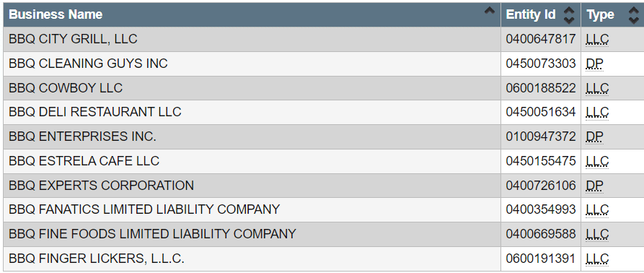The height and width of the screenshot is (273, 644).
Task: Select entity id 0450155475
Action: coord(541,161)
